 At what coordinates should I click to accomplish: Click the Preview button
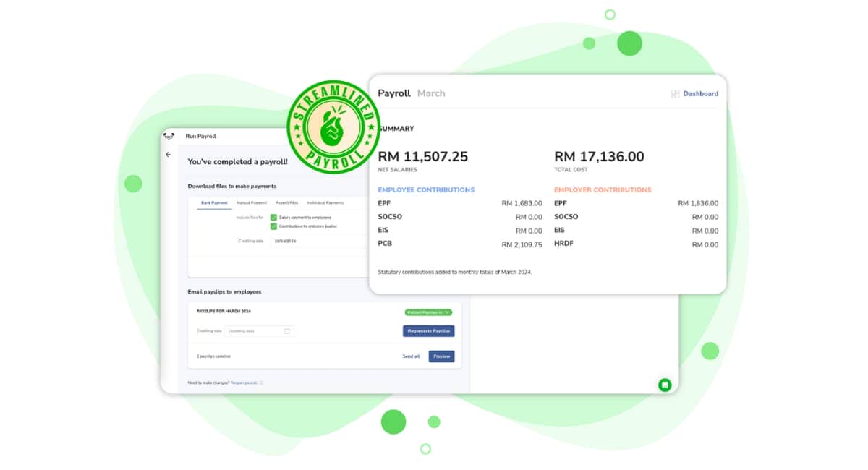(x=441, y=356)
